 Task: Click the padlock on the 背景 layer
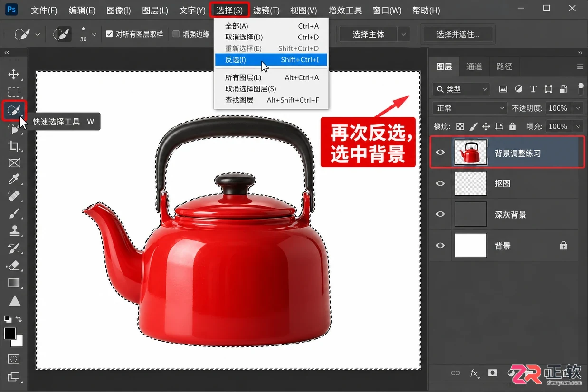563,246
